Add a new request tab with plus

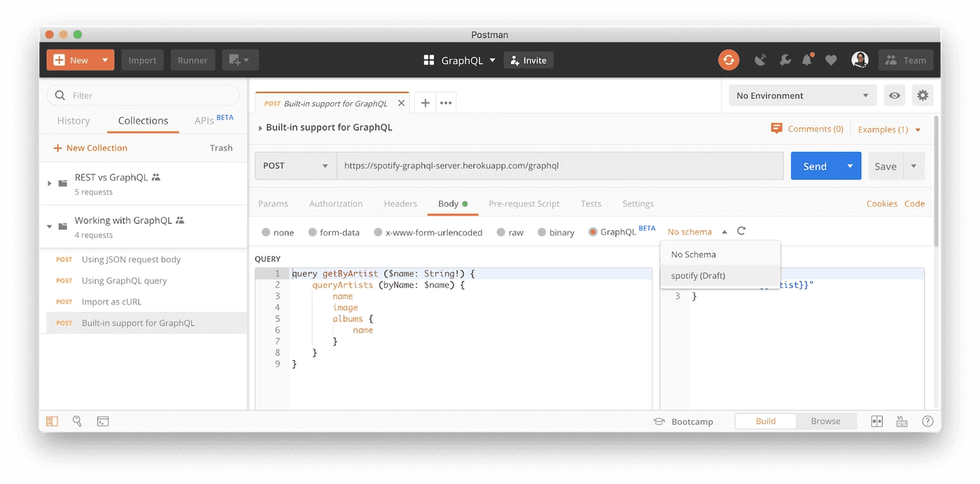pyautogui.click(x=425, y=103)
